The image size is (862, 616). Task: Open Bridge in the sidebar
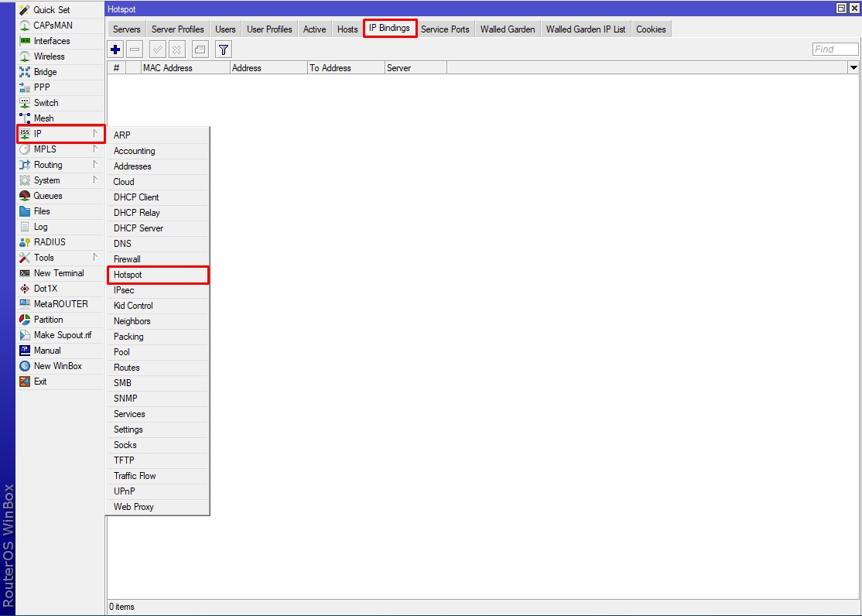pos(60,71)
